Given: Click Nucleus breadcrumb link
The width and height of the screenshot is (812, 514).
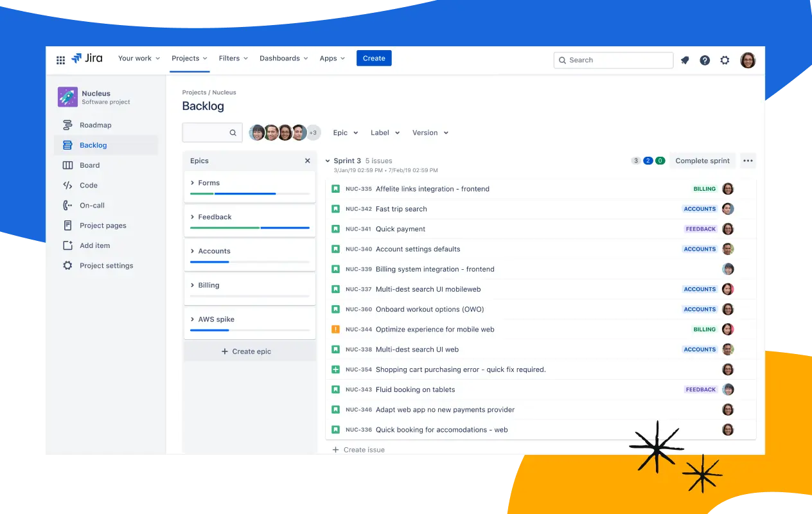Looking at the screenshot, I should [x=224, y=93].
